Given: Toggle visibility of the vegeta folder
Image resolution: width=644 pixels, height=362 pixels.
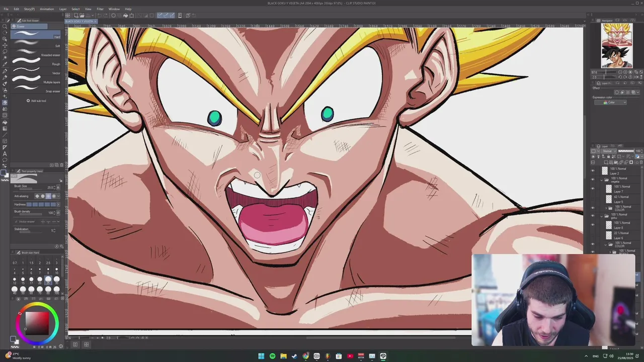Looking at the screenshot, I should coord(593,179).
